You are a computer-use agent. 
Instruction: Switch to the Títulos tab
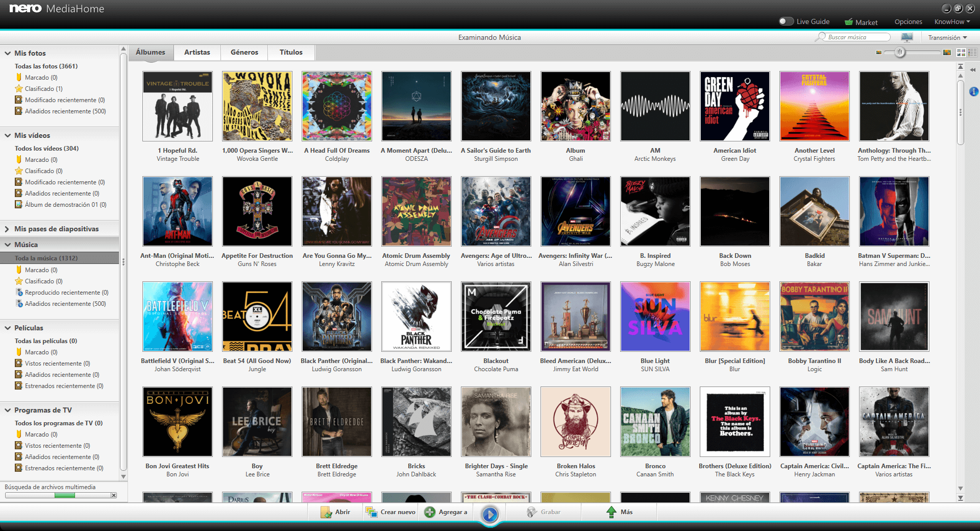coord(291,53)
